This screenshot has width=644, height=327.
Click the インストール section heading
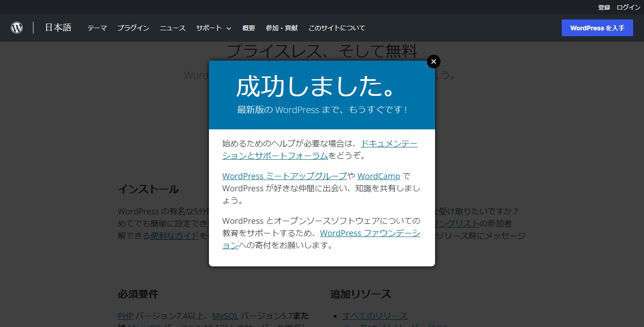point(148,189)
